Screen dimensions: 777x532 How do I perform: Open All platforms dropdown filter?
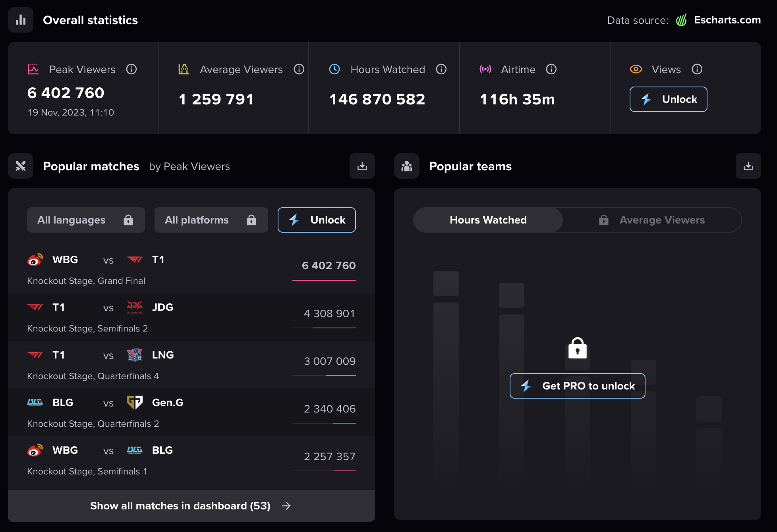pyautogui.click(x=211, y=220)
